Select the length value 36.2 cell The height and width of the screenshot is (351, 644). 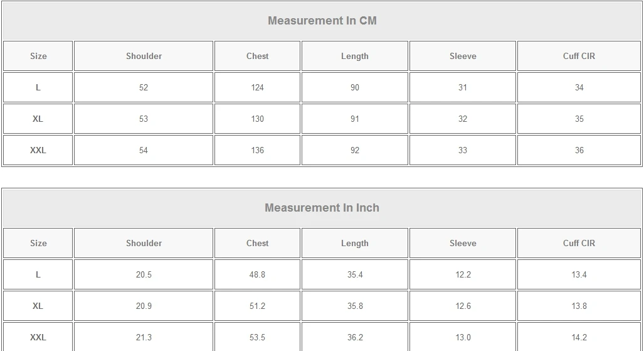[x=355, y=337]
